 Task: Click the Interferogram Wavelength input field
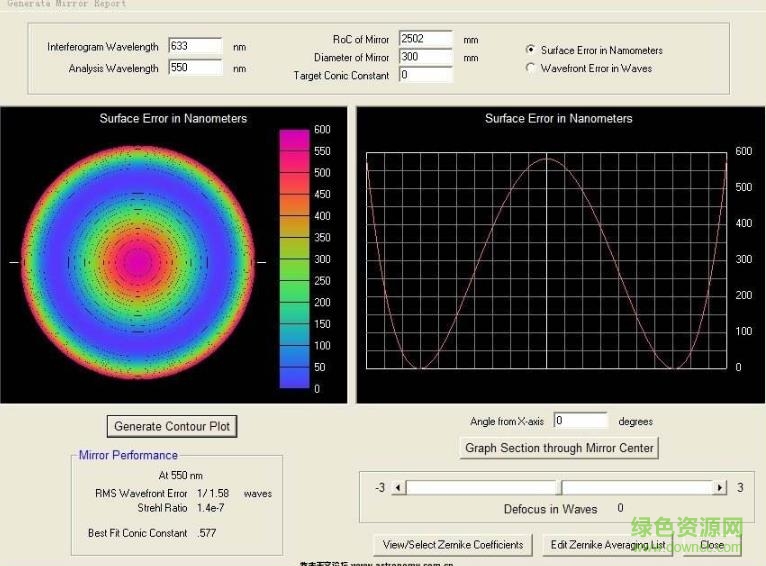coord(195,46)
